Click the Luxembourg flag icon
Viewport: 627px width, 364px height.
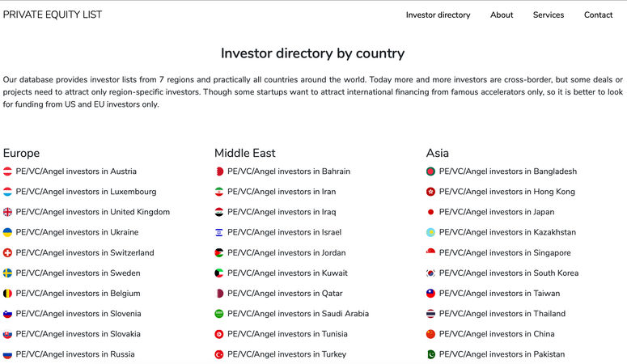click(x=7, y=192)
